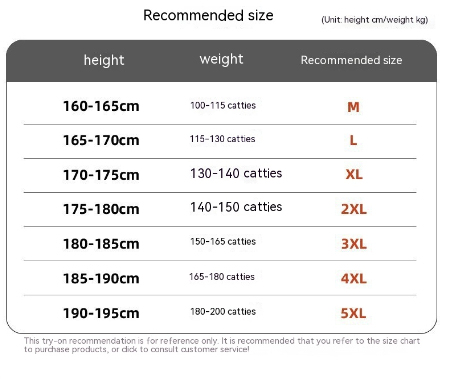
Task: Click the 140-150 catties weight cell
Action: click(236, 207)
